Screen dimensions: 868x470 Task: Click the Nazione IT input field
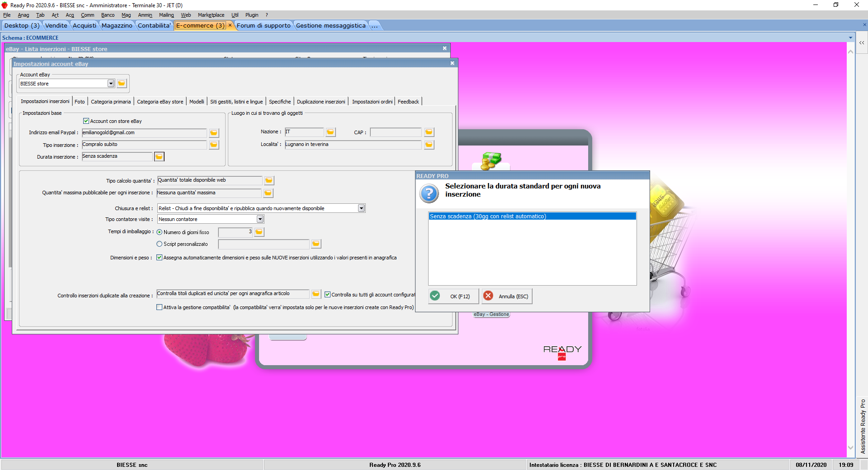(304, 132)
